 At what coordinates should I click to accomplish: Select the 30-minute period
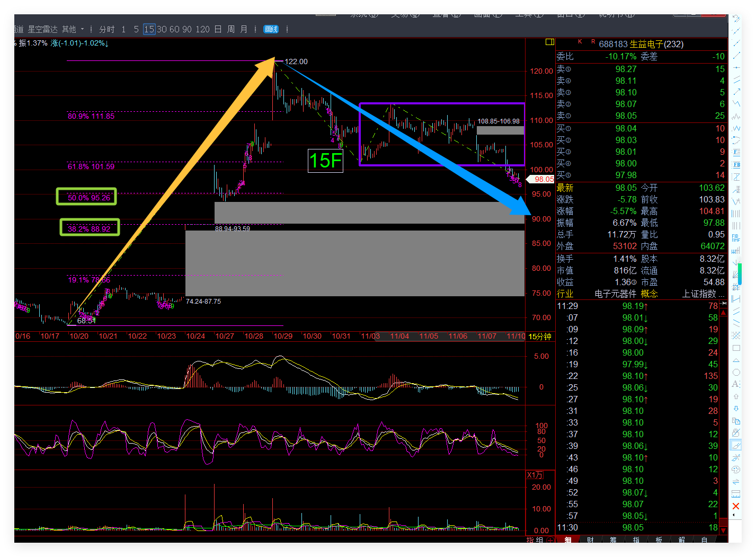click(162, 29)
